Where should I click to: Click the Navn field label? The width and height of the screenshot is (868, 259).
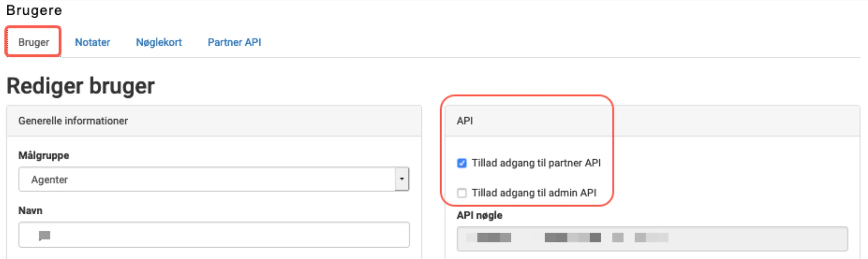click(30, 211)
